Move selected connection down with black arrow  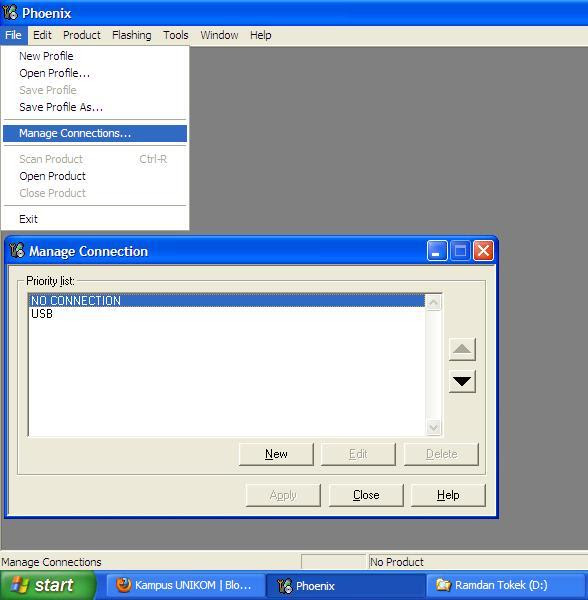(x=462, y=382)
